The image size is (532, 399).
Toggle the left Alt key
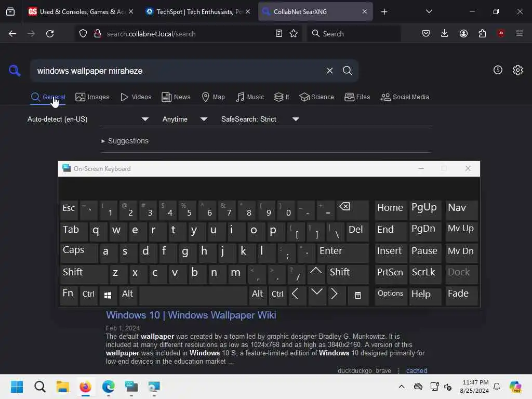128,296
